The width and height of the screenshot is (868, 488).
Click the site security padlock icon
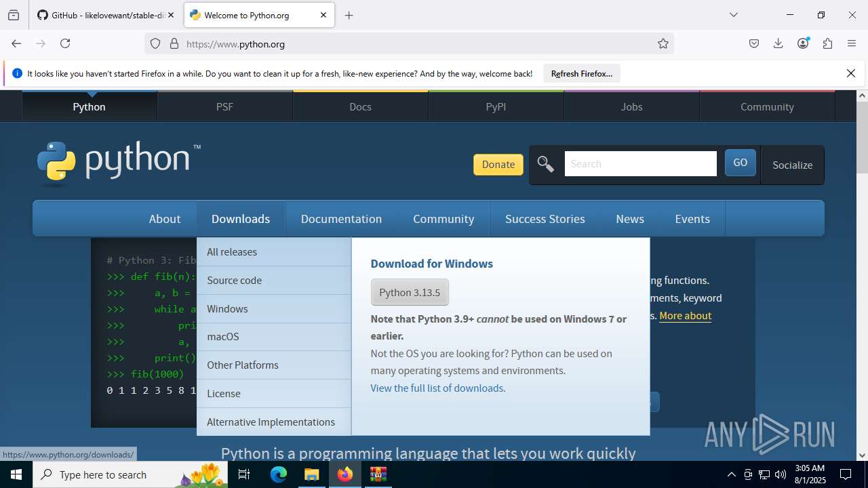(x=174, y=43)
